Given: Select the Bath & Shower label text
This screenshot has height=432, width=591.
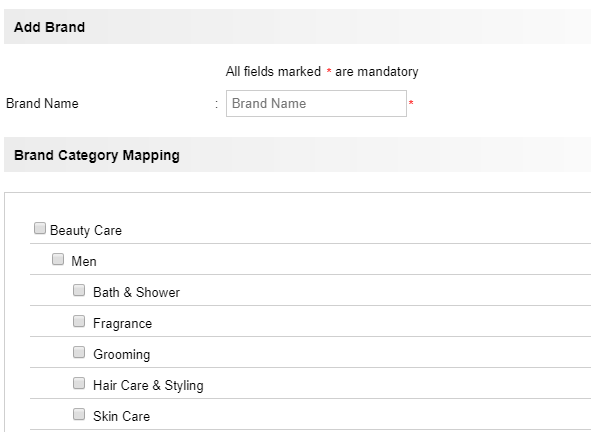Looking at the screenshot, I should coord(136,292).
